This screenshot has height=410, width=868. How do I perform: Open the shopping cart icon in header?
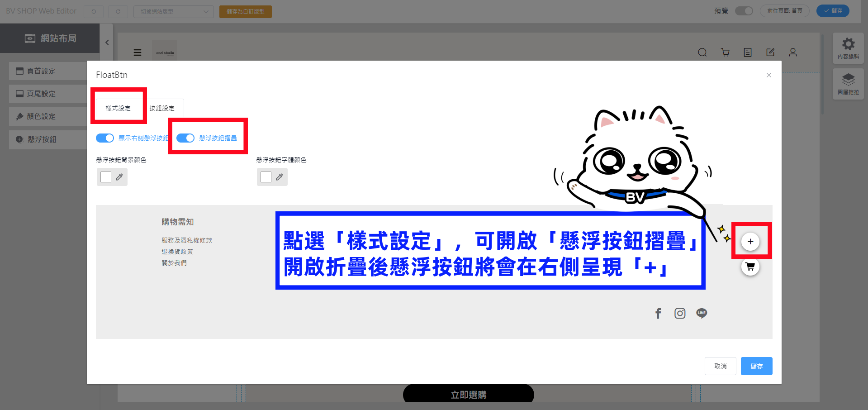click(725, 52)
